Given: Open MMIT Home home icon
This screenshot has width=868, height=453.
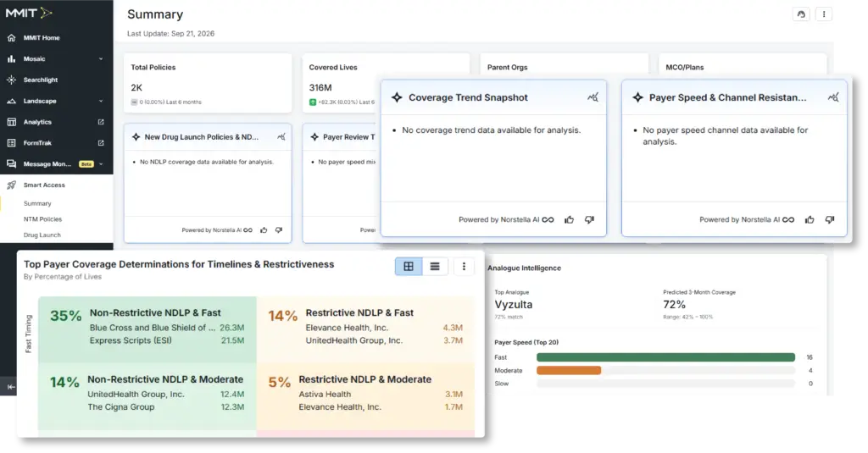Looking at the screenshot, I should pos(11,37).
